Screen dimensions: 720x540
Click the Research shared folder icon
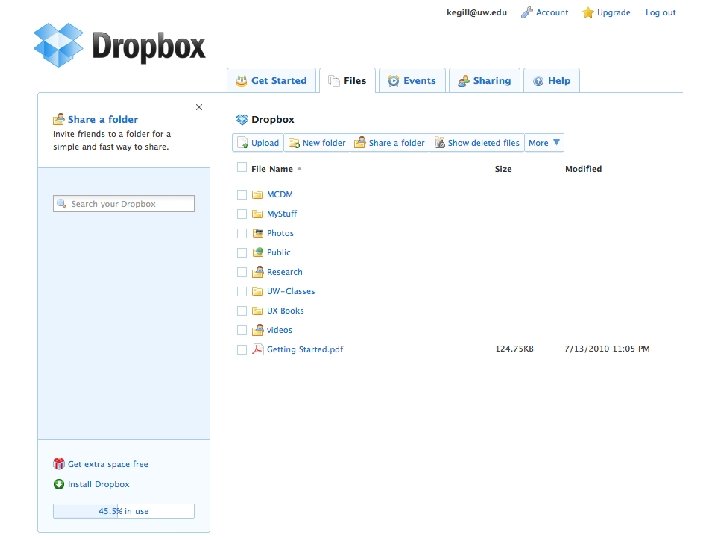coord(258,272)
